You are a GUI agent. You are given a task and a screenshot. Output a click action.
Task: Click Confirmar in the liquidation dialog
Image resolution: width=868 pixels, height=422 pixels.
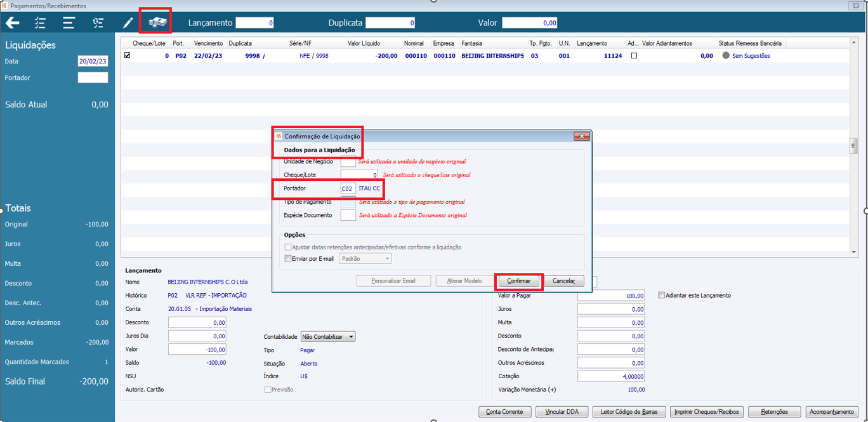tap(518, 281)
